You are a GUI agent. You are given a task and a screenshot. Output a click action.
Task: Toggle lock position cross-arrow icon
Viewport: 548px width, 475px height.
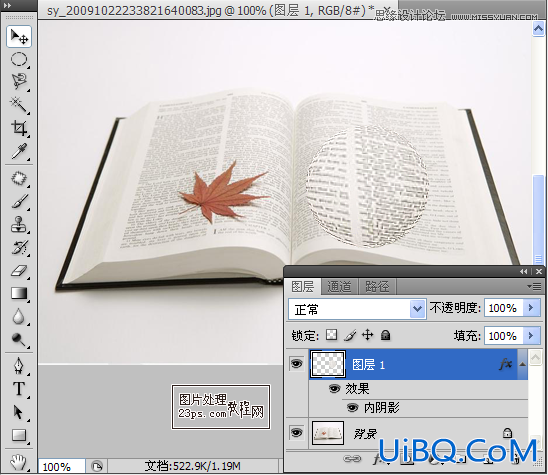pos(367,335)
